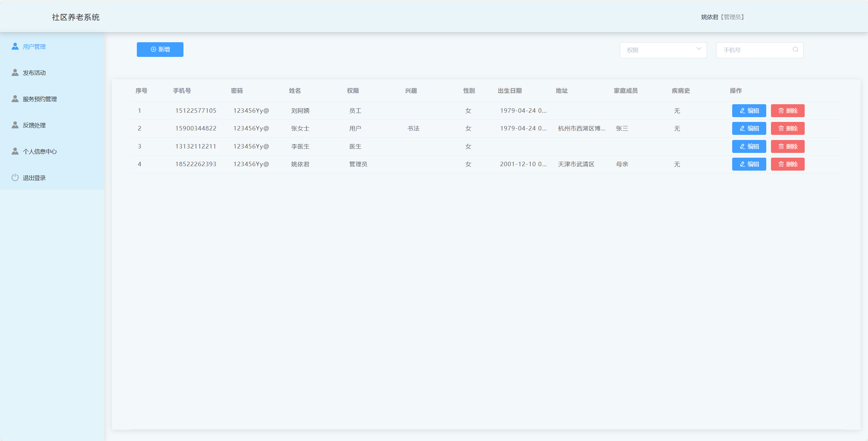Select the 用户管理 user icon in sidebar

tap(15, 46)
